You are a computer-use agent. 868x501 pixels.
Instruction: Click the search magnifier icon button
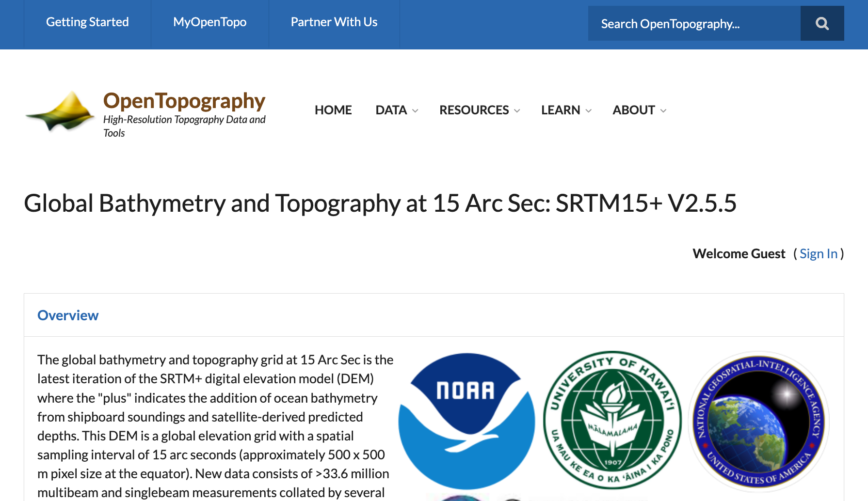(822, 23)
